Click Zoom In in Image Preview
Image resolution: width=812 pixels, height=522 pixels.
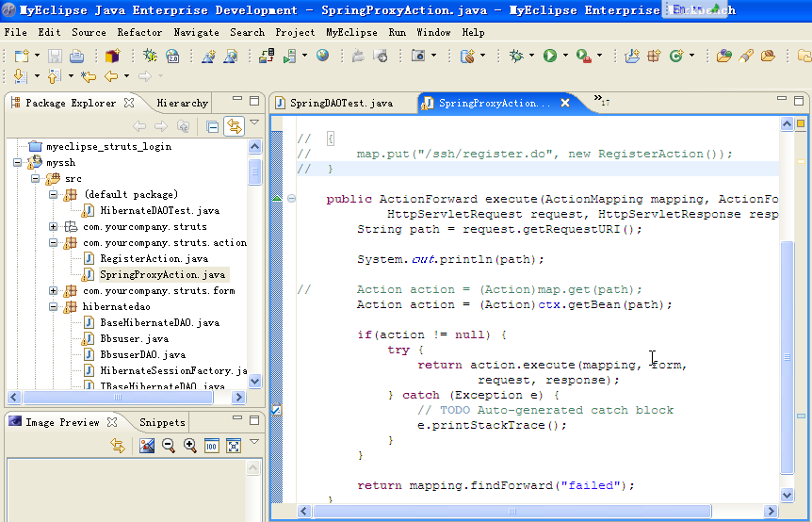point(190,446)
